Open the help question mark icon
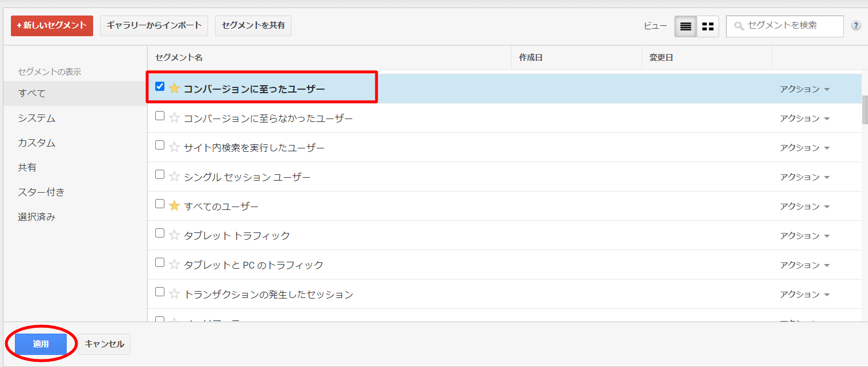 coord(856,26)
